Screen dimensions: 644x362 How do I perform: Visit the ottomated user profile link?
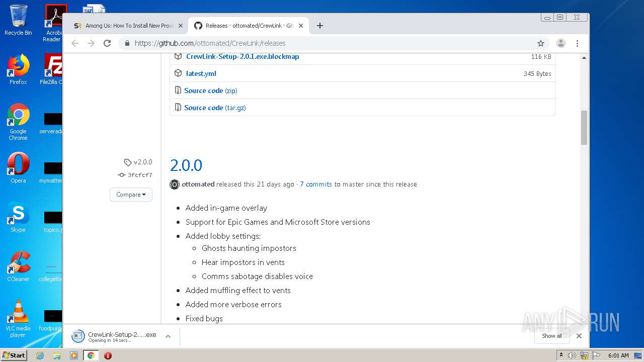click(x=198, y=184)
